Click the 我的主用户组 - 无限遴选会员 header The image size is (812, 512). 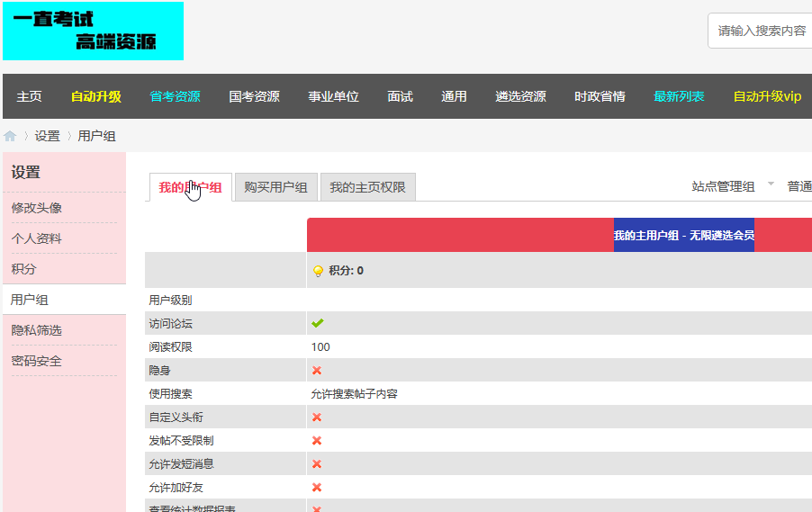pos(683,235)
